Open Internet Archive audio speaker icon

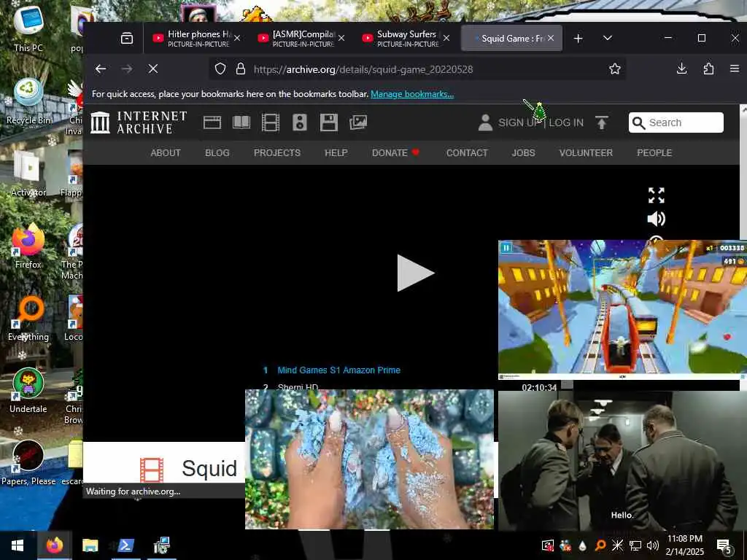(300, 122)
